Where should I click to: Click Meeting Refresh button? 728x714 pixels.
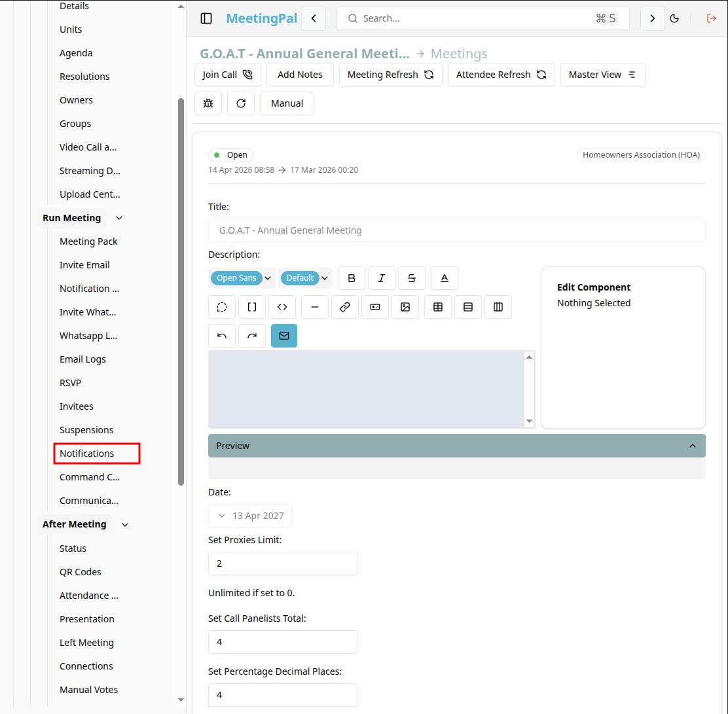coord(390,75)
